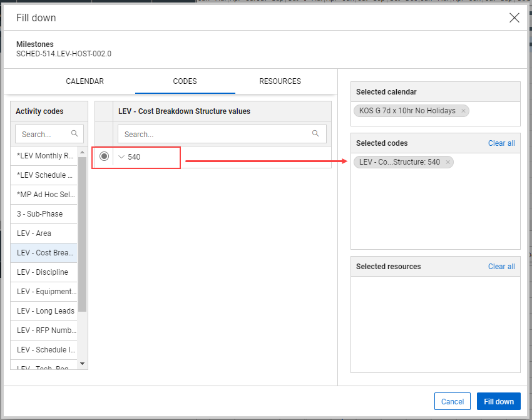Expand the 540 code value chevron
The height and width of the screenshot is (420, 532).
point(121,157)
